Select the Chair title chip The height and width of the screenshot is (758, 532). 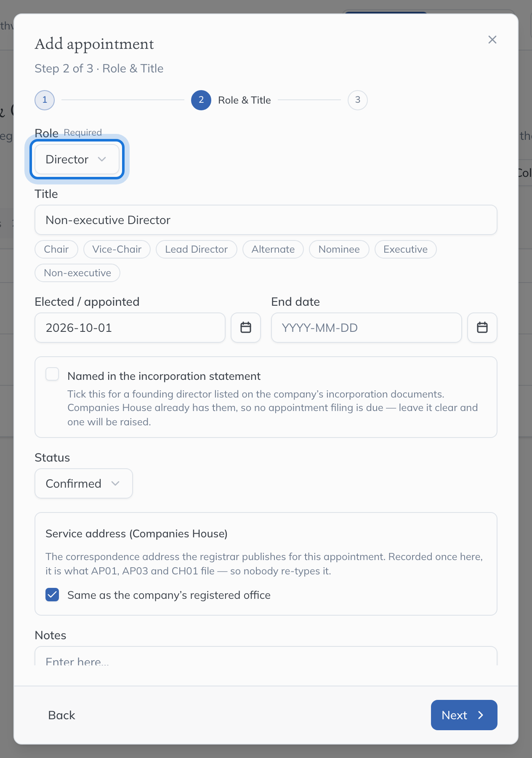[x=56, y=249]
